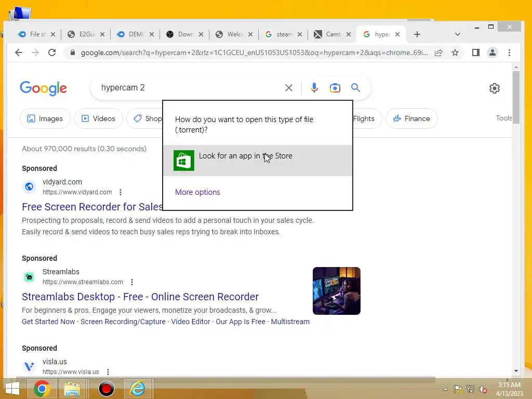Screen dimensions: 532x399
Task: Open Video Editor sitelink
Action: point(191,322)
